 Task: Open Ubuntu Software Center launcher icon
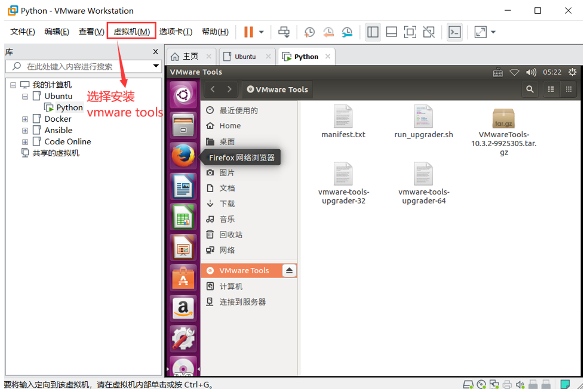(x=183, y=277)
